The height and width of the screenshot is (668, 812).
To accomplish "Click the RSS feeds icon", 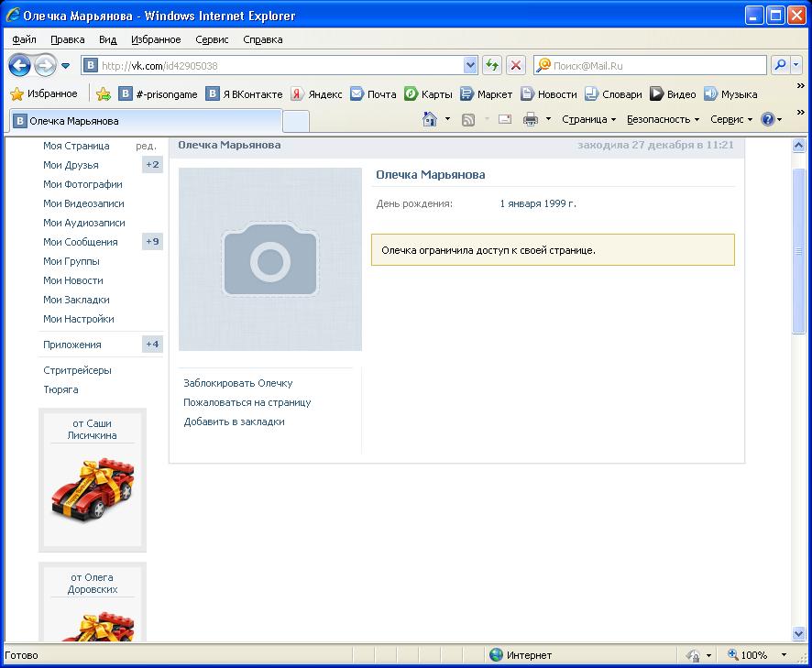I will 467,119.
